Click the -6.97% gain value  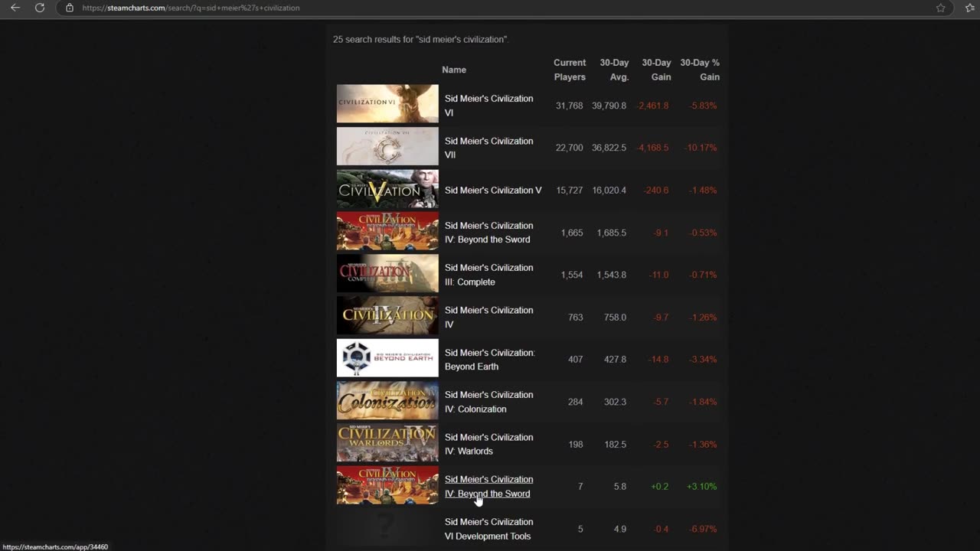tap(702, 529)
